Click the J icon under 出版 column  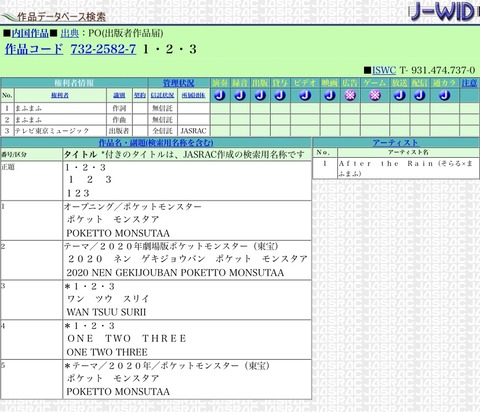coord(260,95)
